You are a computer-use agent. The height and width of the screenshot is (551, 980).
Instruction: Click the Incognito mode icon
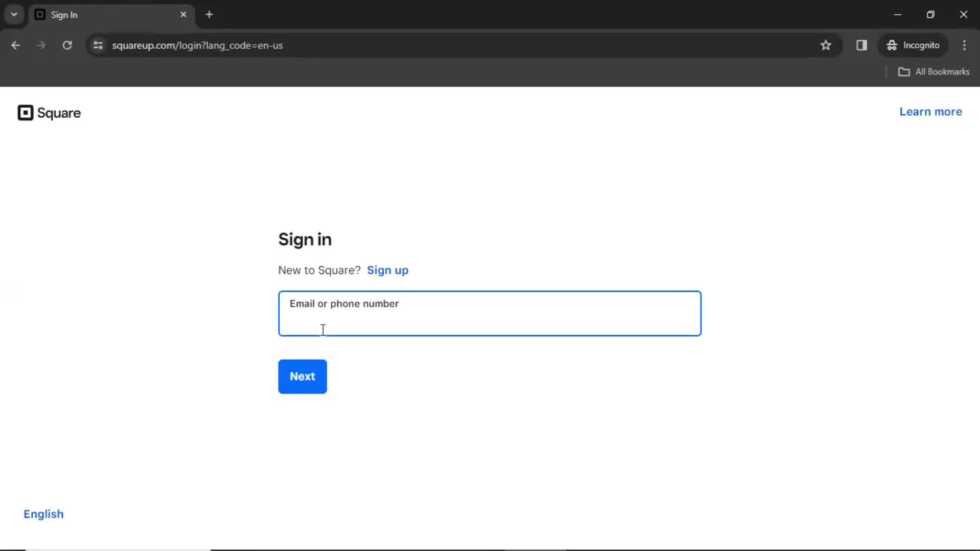point(891,45)
